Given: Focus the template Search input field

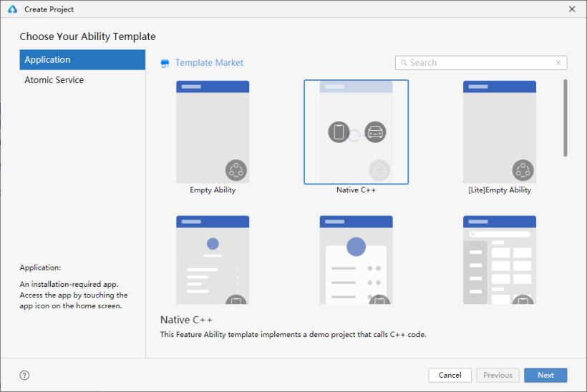Looking at the screenshot, I should pos(481,63).
